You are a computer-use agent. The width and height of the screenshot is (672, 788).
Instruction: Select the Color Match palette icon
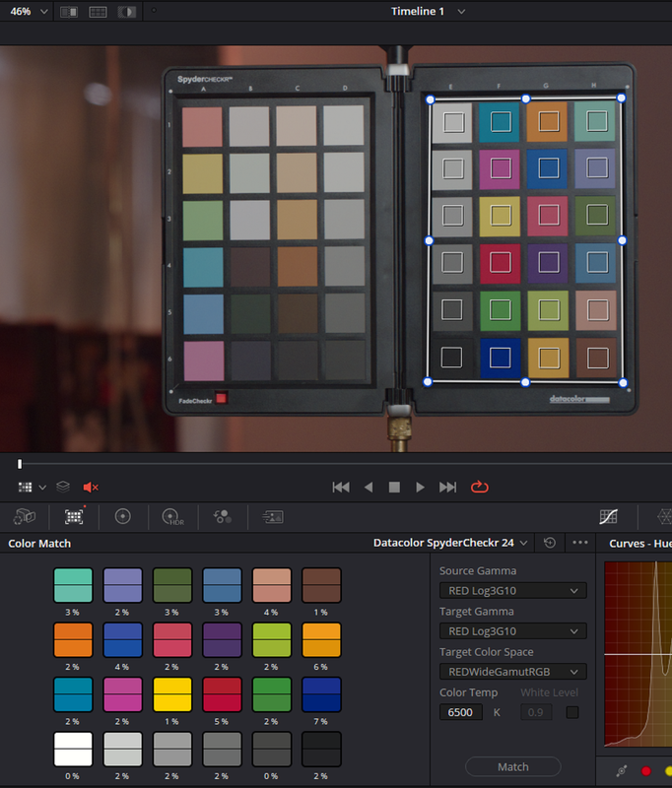(74, 516)
